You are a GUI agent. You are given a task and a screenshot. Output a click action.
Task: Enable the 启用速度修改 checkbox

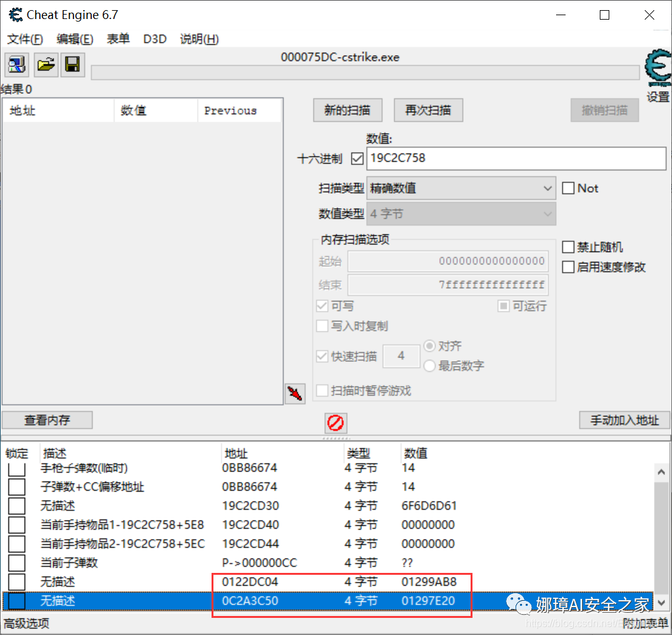pyautogui.click(x=568, y=267)
